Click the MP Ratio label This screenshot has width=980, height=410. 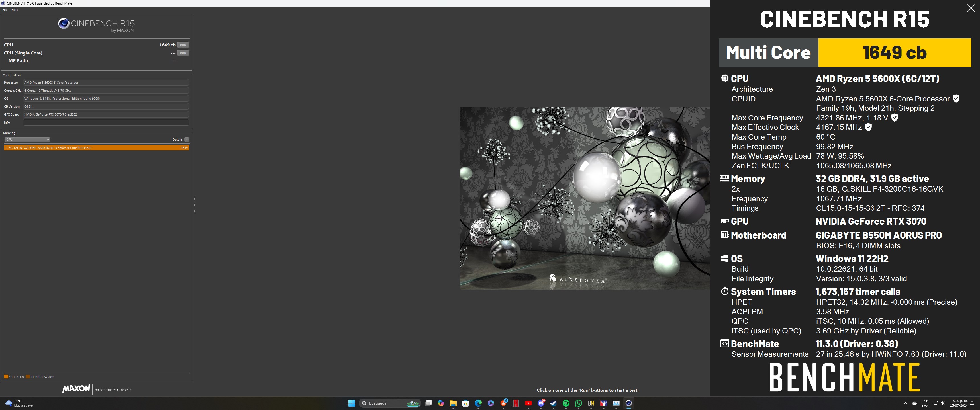point(18,60)
